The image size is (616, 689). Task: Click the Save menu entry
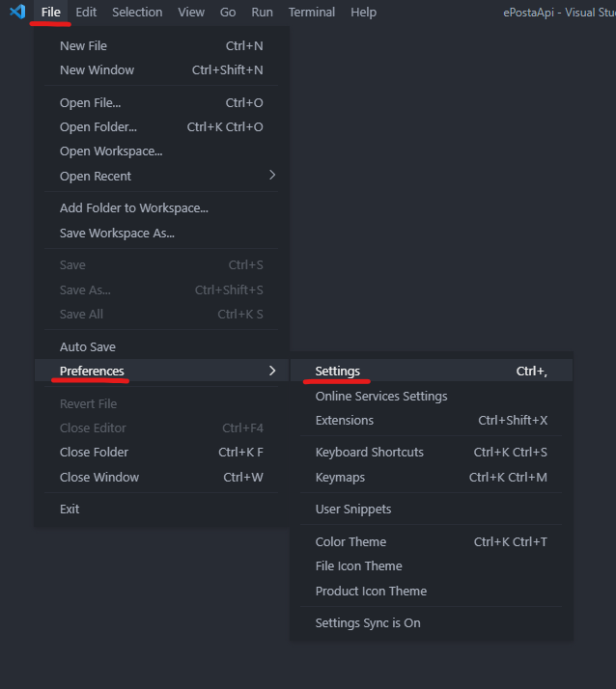[x=161, y=265]
